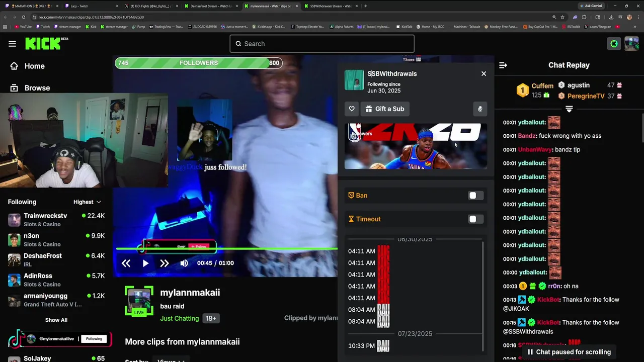644x362 pixels.
Task: Click Show All in Following list
Action: coord(56,320)
